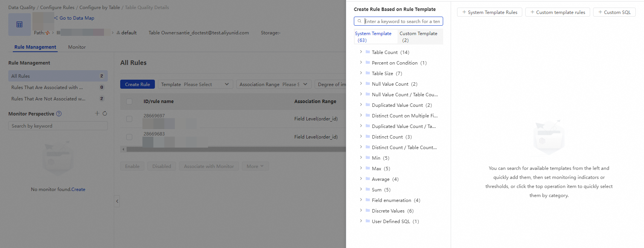Expand the Percent on Condition category
Viewport: 644px width, 248px height.
tap(361, 63)
